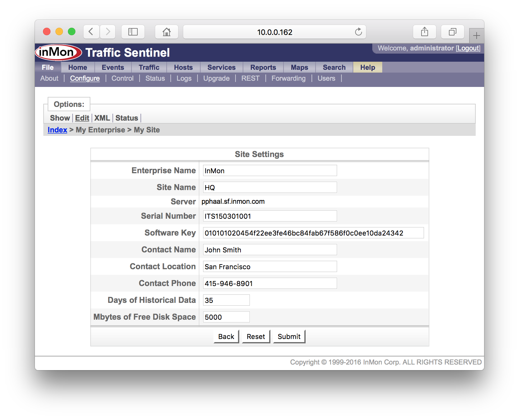Click the My Site breadcrumb text
The height and width of the screenshot is (420, 519).
tap(147, 130)
